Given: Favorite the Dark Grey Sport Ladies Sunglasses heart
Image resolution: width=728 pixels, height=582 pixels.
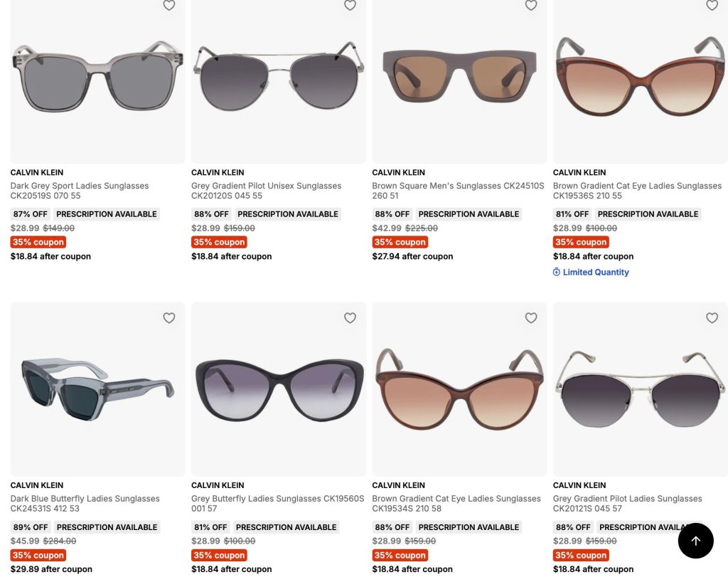Looking at the screenshot, I should 169,5.
